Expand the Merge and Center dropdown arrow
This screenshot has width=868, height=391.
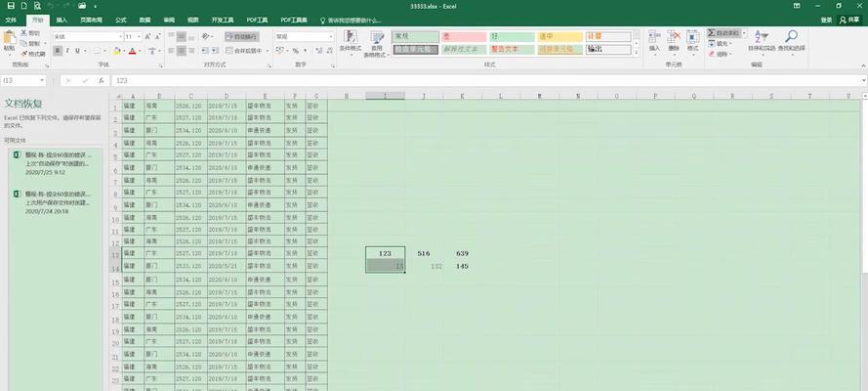click(267, 51)
